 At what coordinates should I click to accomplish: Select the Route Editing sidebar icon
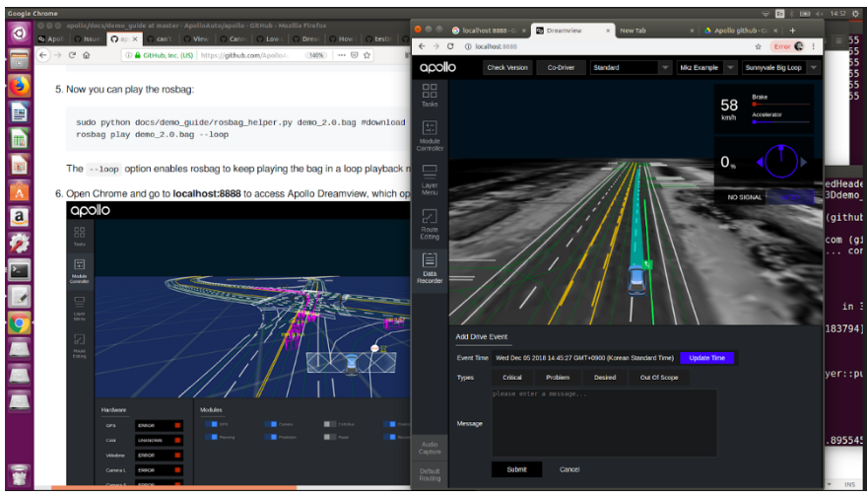pyautogui.click(x=430, y=225)
